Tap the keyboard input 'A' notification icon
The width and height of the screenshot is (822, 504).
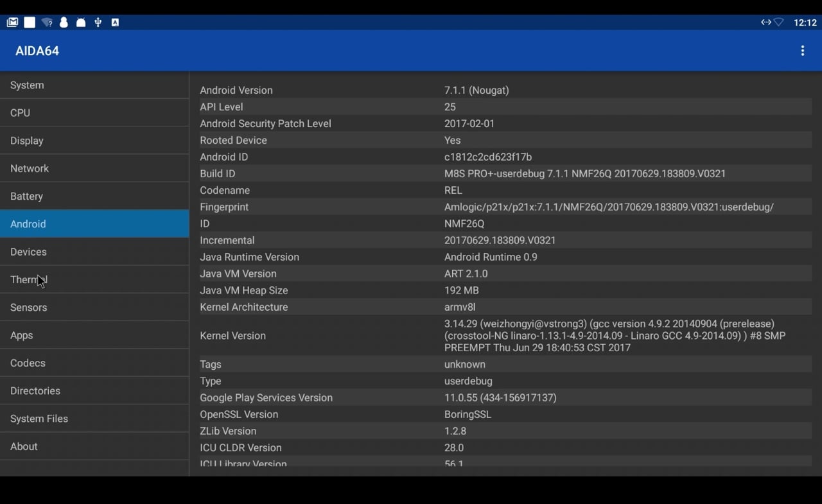pos(115,22)
